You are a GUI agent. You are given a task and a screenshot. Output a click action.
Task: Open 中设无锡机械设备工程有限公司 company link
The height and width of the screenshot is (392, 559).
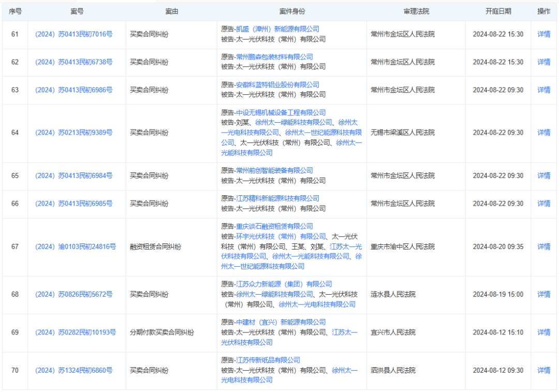281,113
